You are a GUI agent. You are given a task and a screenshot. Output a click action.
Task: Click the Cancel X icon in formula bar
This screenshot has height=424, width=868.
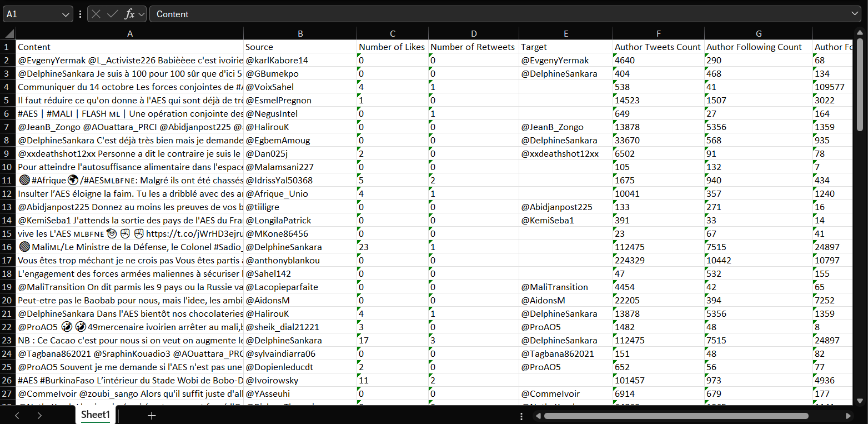click(x=97, y=14)
